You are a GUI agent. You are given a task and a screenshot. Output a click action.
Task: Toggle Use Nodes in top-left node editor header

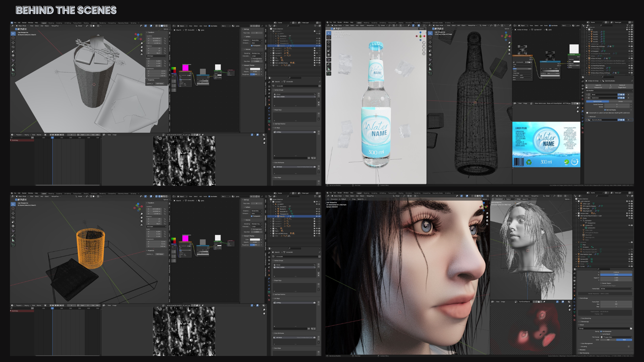pyautogui.click(x=209, y=26)
